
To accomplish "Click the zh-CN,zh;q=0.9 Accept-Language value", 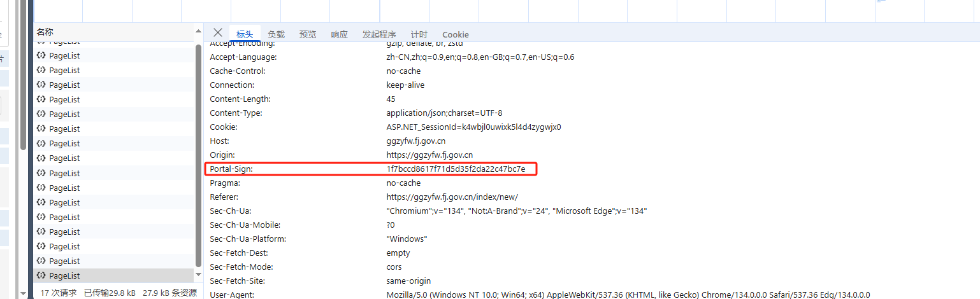I will pos(480,57).
